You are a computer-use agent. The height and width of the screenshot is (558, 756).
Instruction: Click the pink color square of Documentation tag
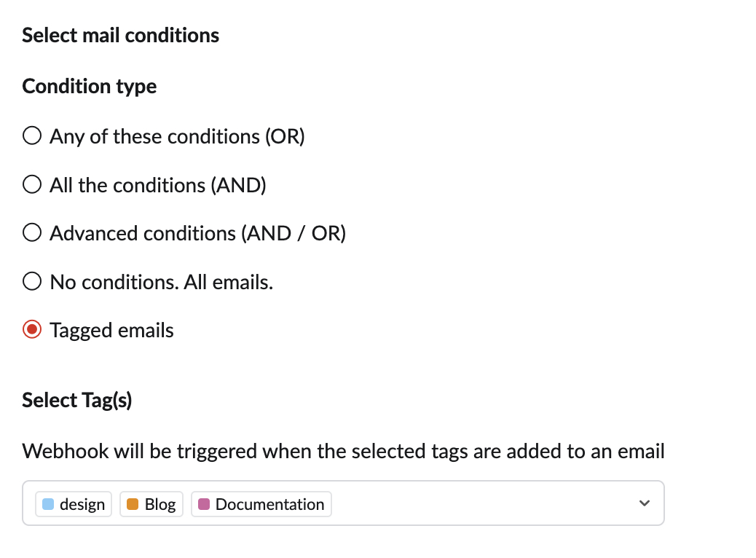[204, 504]
